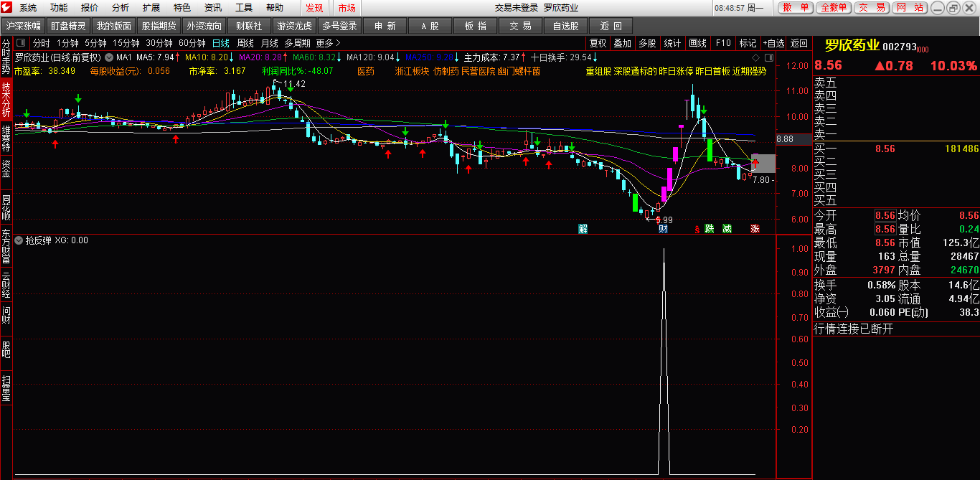The height and width of the screenshot is (480, 980).
Task: Click the green 跌 marker
Action: pyautogui.click(x=709, y=229)
